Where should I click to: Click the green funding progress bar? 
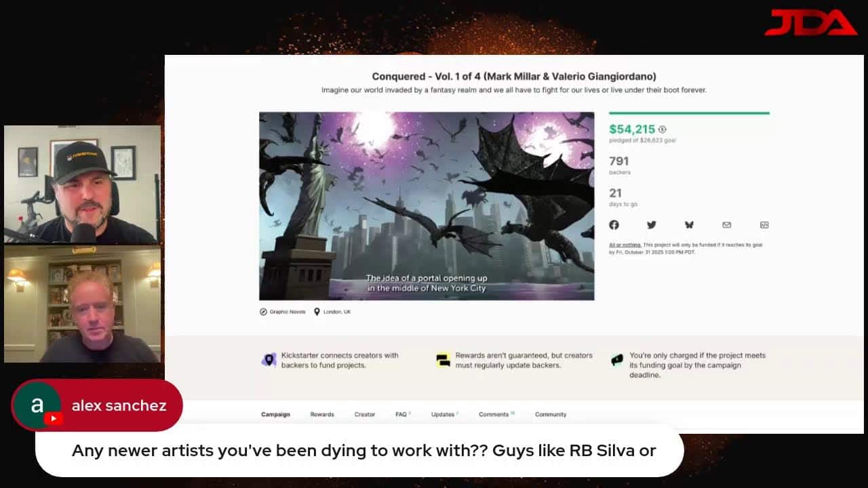pyautogui.click(x=689, y=113)
